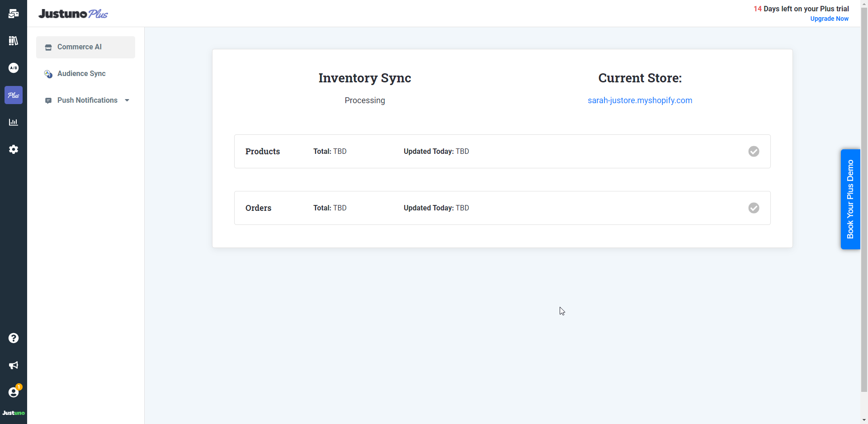The height and width of the screenshot is (424, 868).
Task: Click the Book Your Plus Demo button
Action: tap(851, 199)
